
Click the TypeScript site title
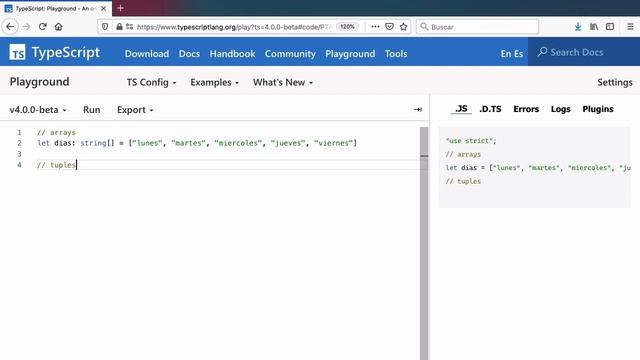pos(66,52)
